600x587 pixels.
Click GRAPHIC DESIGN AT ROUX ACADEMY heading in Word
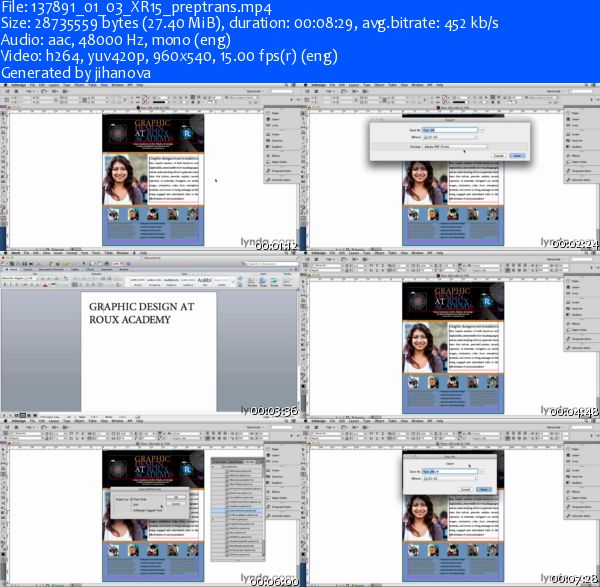142,313
